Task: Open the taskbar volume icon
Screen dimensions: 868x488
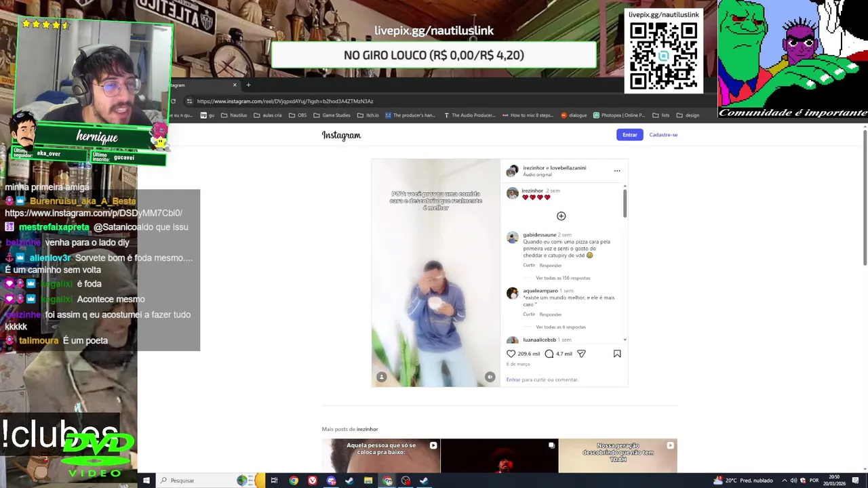Action: coord(793,481)
